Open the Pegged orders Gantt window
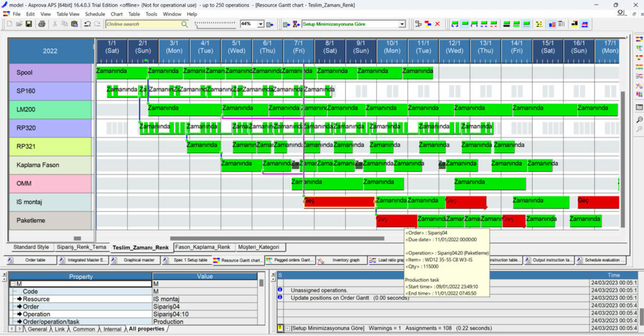Viewport: 644px width, 336px height. pos(289,260)
